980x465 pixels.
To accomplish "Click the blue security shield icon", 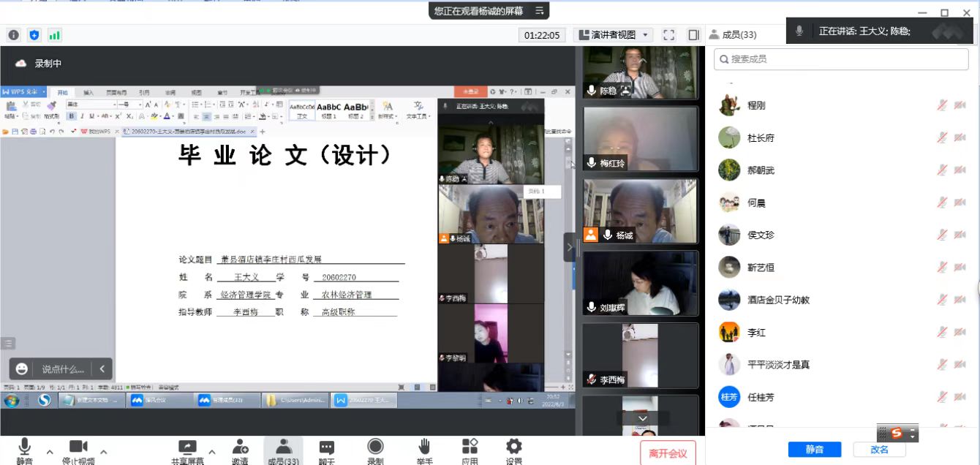I will [x=34, y=35].
